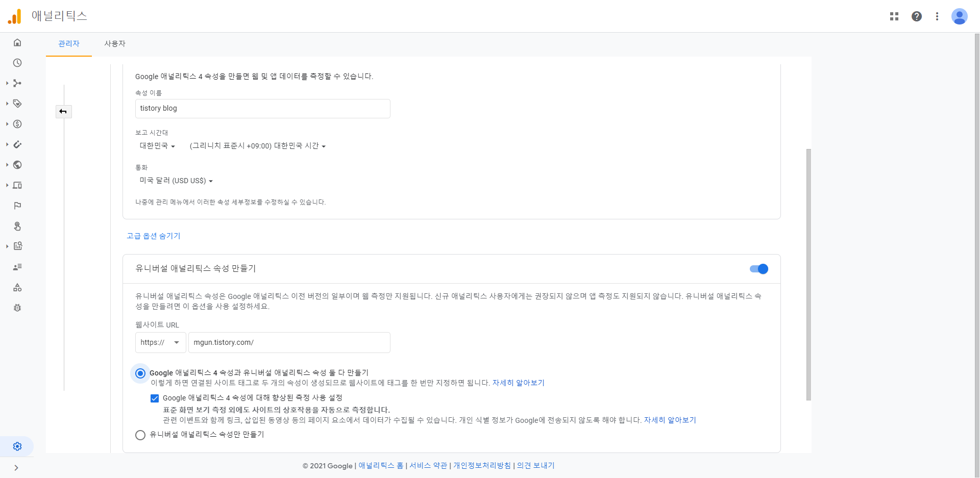Viewport: 980px width, 478px height.
Task: Open the Google apps grid icon
Action: click(894, 16)
